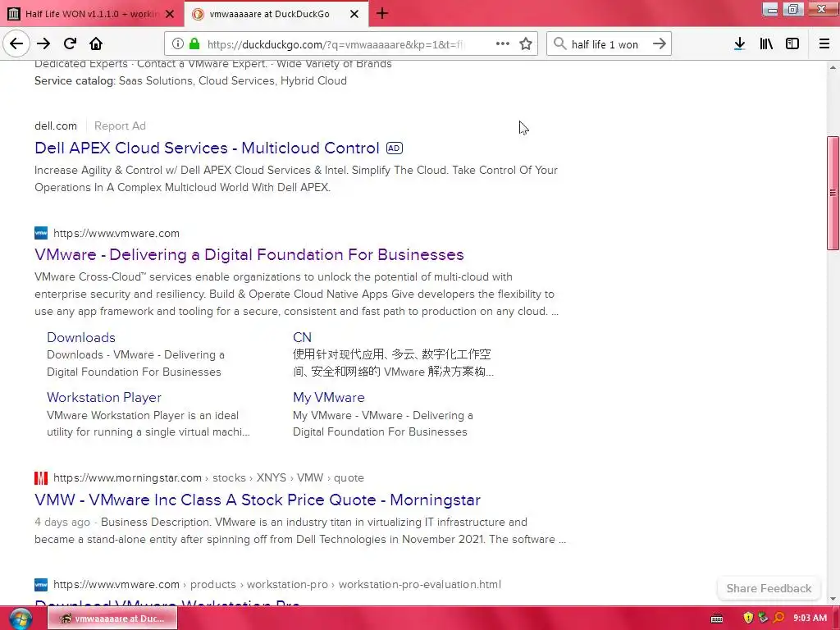This screenshot has height=630, width=840.
Task: Show site information icon in address bar
Action: (x=178, y=44)
